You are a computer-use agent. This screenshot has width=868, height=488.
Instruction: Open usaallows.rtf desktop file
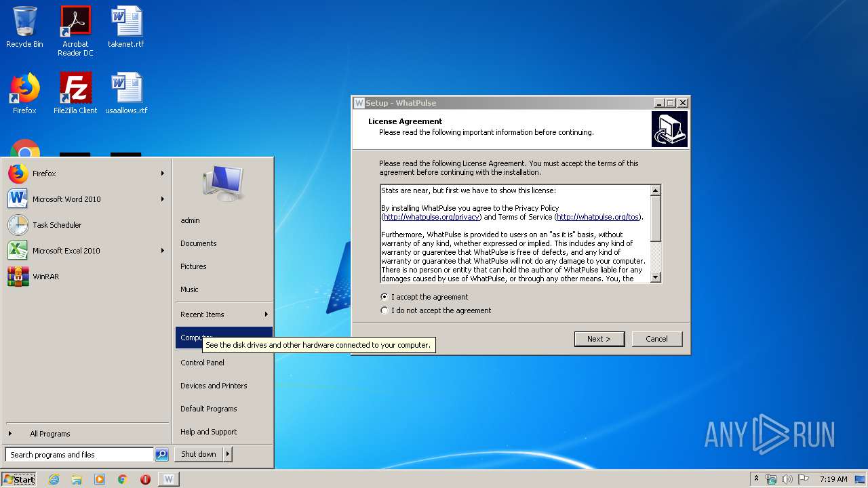(126, 94)
